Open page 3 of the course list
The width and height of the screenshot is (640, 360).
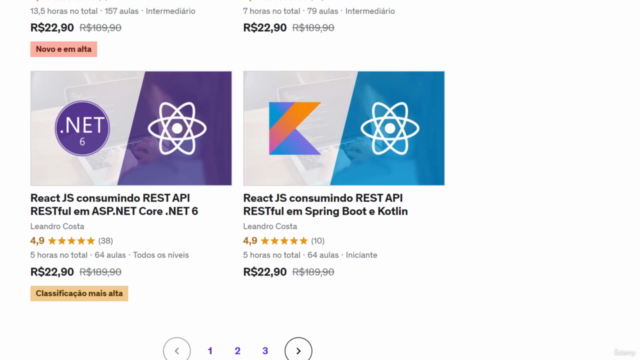[x=265, y=351]
